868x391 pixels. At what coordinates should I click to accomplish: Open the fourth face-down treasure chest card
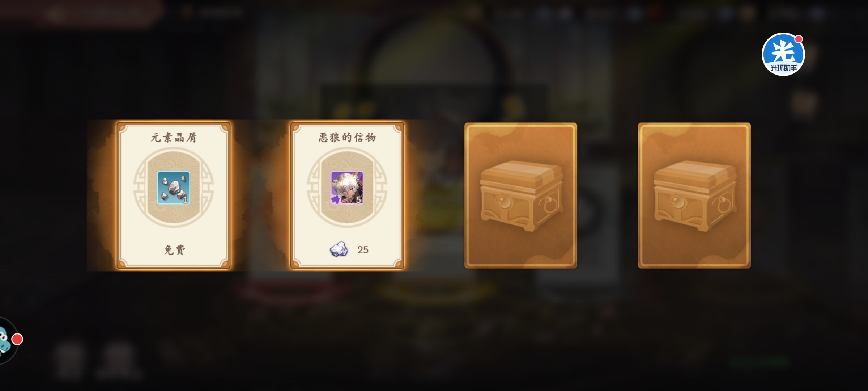[694, 195]
